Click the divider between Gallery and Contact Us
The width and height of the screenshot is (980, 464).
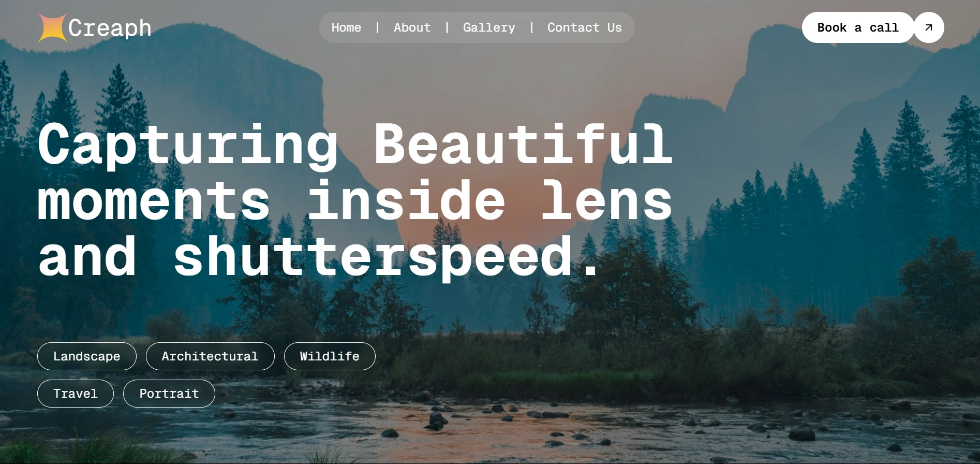point(531,27)
